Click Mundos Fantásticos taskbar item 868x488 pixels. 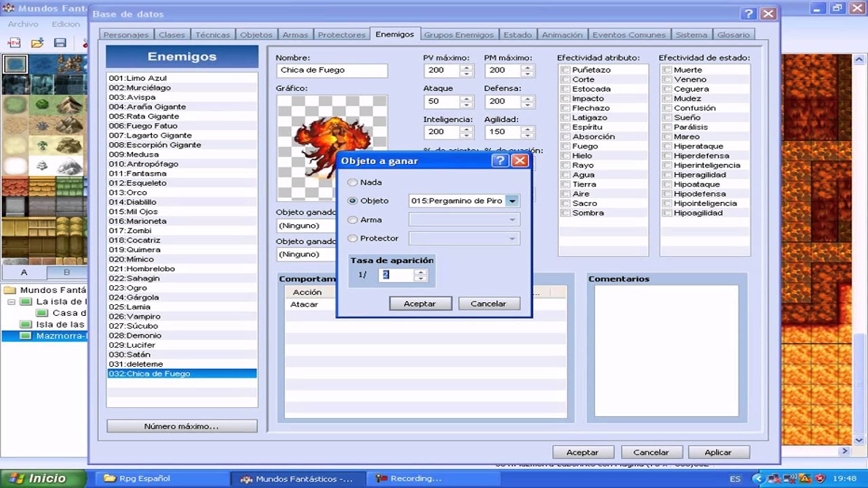297,479
